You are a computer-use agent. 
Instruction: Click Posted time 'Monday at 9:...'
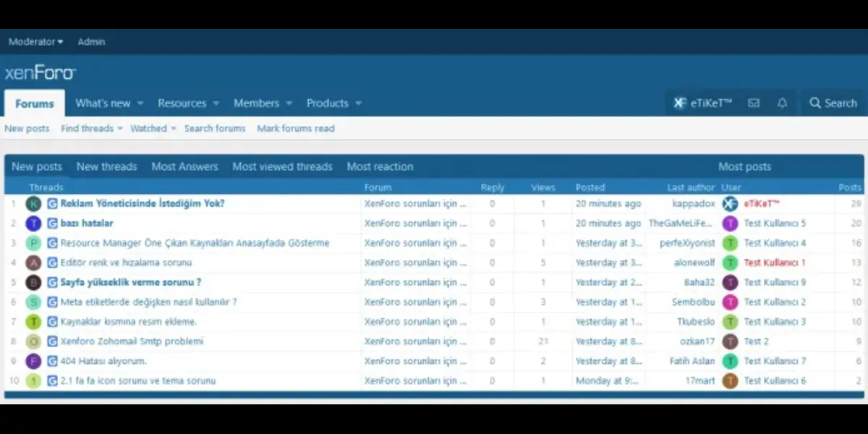pos(608,380)
